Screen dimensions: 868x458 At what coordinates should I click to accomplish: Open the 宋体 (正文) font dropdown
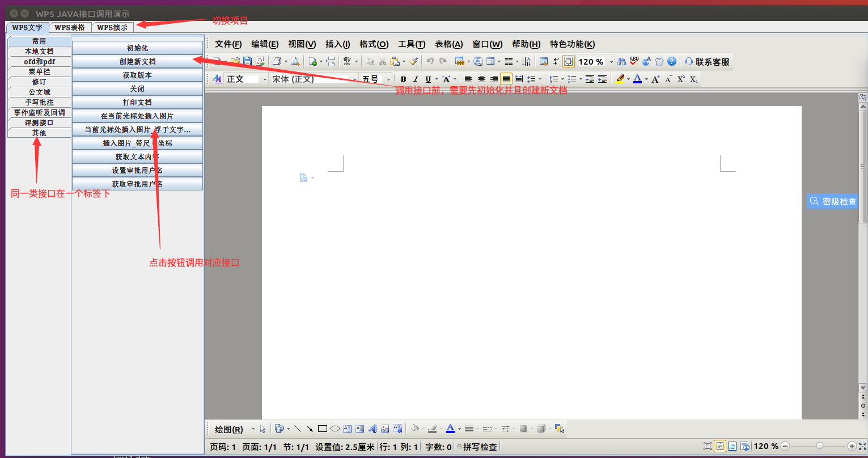pos(355,79)
